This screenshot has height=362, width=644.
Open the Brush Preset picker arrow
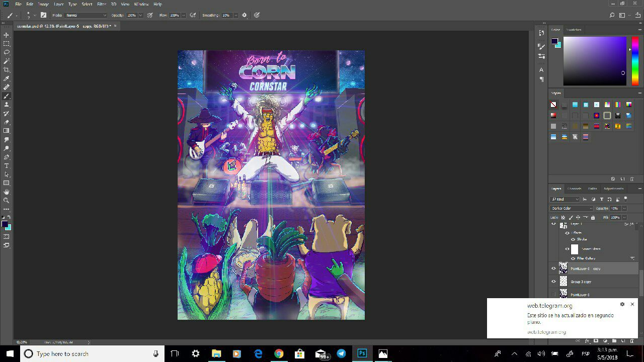(35, 15)
